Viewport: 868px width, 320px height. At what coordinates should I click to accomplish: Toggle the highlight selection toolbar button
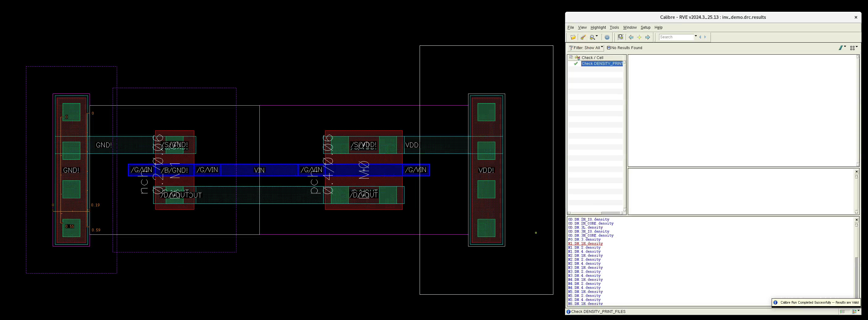pos(620,37)
